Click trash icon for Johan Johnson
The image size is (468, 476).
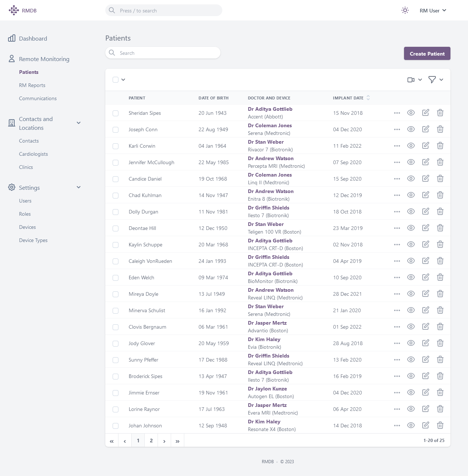[440, 425]
